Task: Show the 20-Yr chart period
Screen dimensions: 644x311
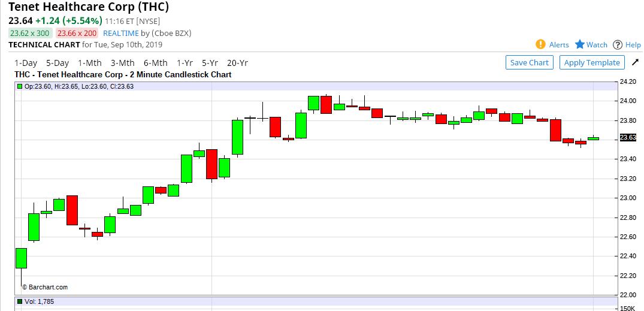Action: [x=237, y=63]
